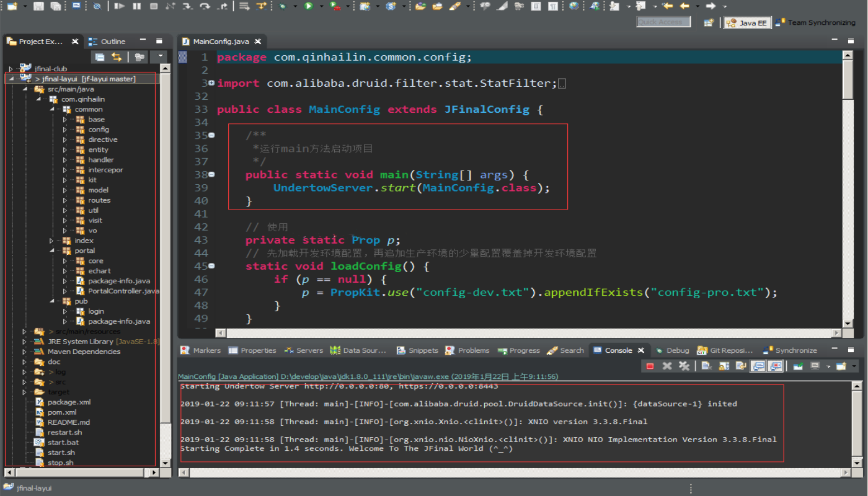868x496 pixels.
Task: Select PortalController.java in tree
Action: 123,291
